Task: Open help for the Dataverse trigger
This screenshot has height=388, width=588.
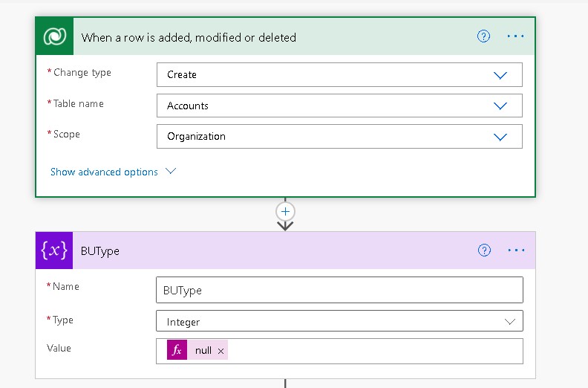Action: pos(483,36)
